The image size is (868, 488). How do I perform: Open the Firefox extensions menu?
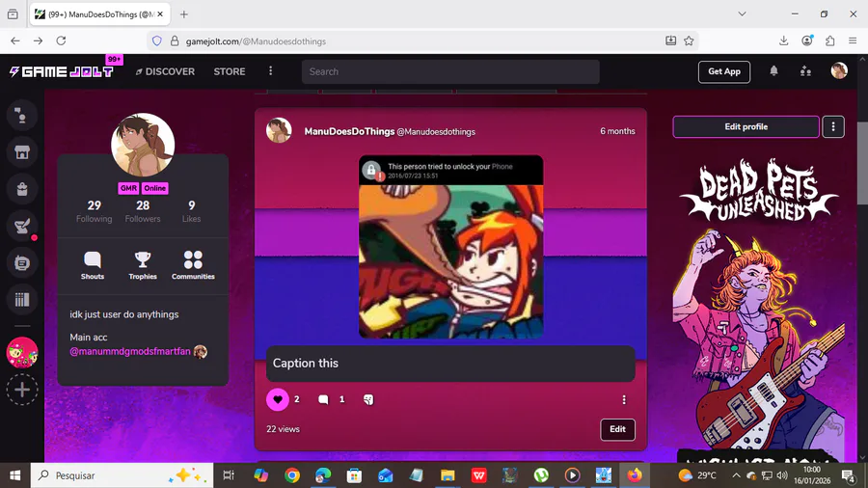tap(829, 41)
